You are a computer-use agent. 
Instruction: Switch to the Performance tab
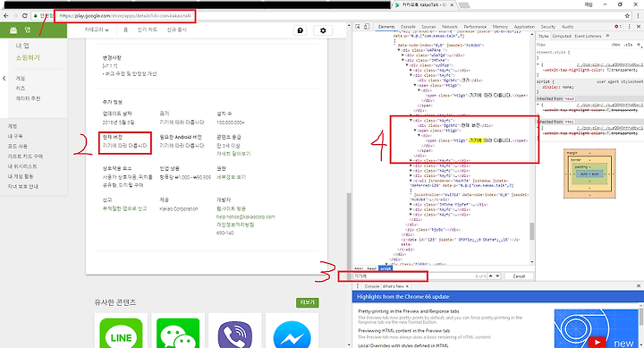click(x=475, y=26)
